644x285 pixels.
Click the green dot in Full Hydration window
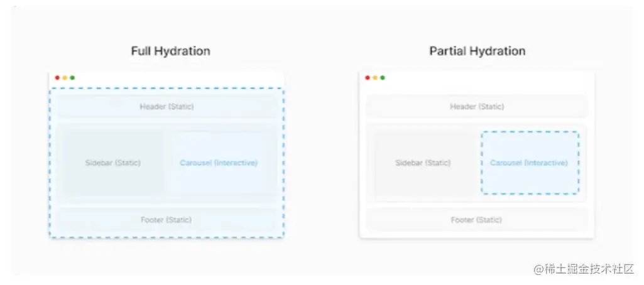(72, 78)
